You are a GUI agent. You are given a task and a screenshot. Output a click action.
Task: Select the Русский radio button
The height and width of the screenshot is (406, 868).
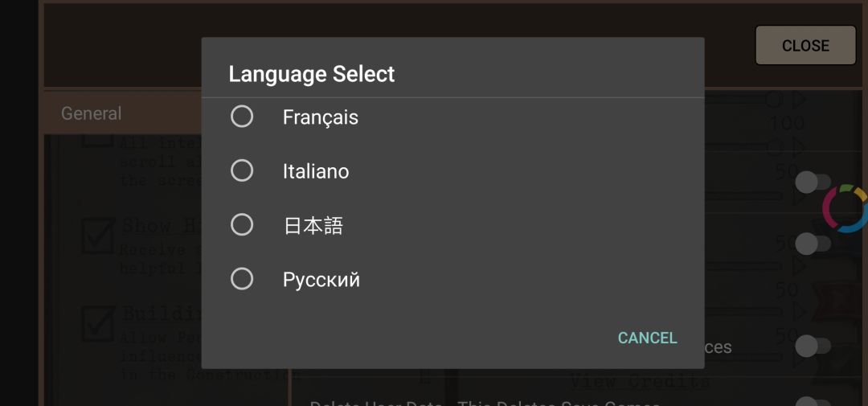242,279
